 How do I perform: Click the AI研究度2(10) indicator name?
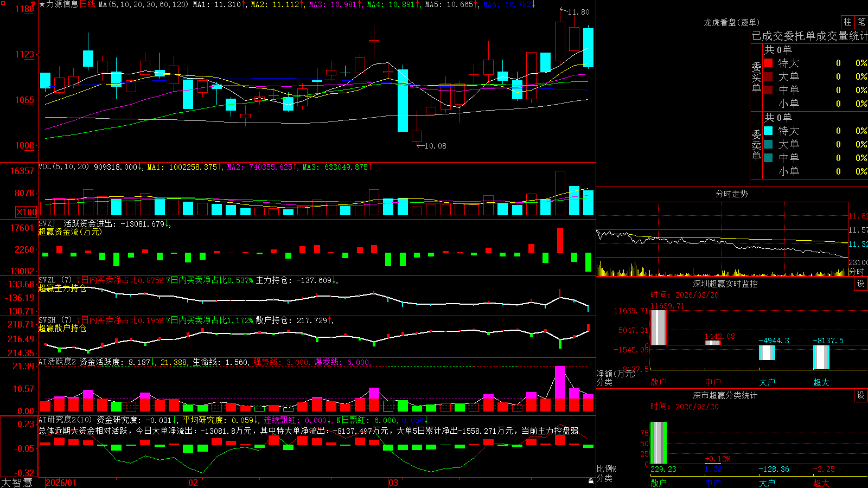[x=65, y=420]
